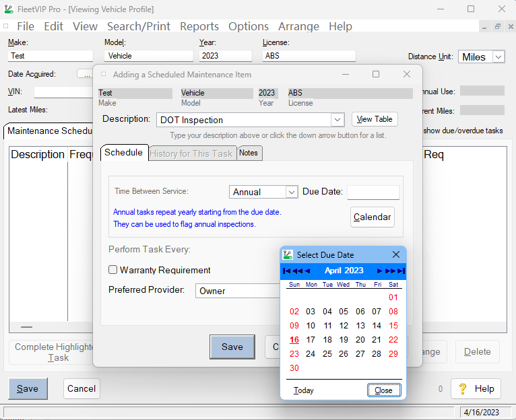516x420 pixels.
Task: Click the maintenance dialog's system menu icon
Action: (103, 74)
